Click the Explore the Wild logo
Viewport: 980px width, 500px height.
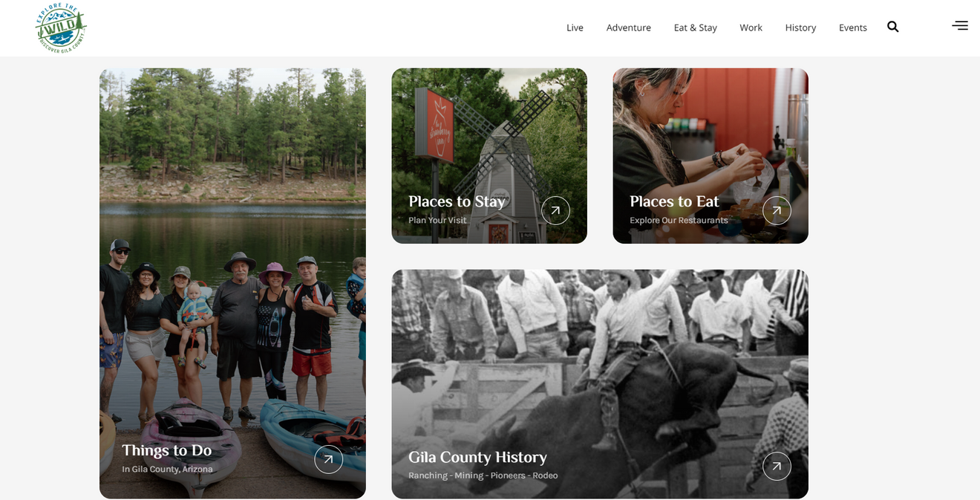point(61,27)
